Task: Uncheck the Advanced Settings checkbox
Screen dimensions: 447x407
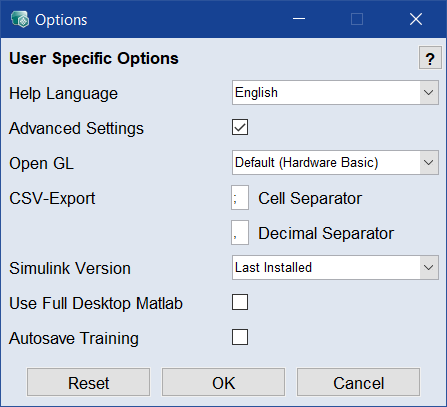Action: pos(240,127)
